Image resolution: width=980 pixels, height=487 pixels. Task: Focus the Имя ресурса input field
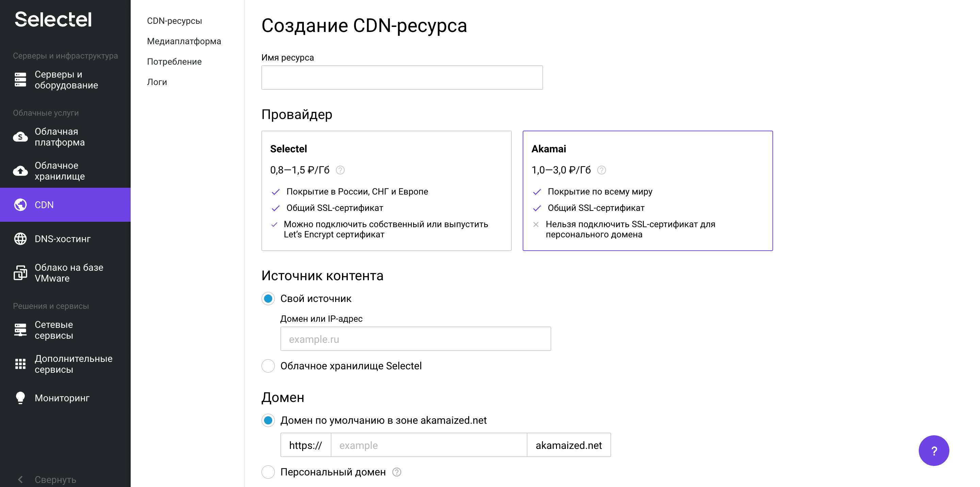point(402,78)
